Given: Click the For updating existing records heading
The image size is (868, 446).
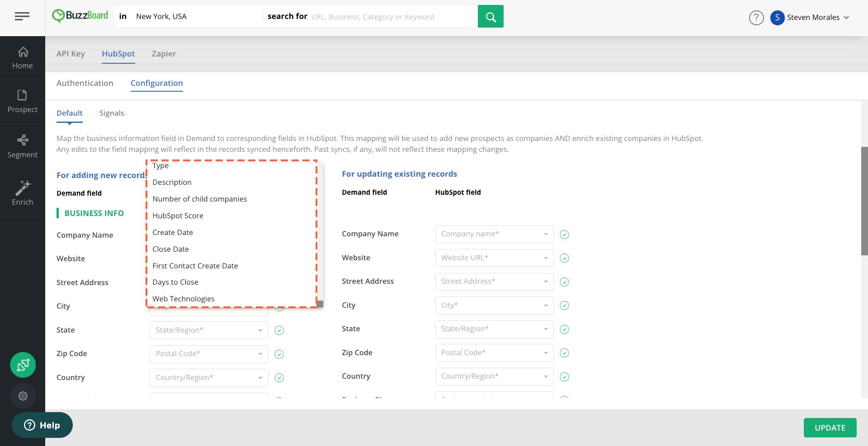Looking at the screenshot, I should 400,174.
